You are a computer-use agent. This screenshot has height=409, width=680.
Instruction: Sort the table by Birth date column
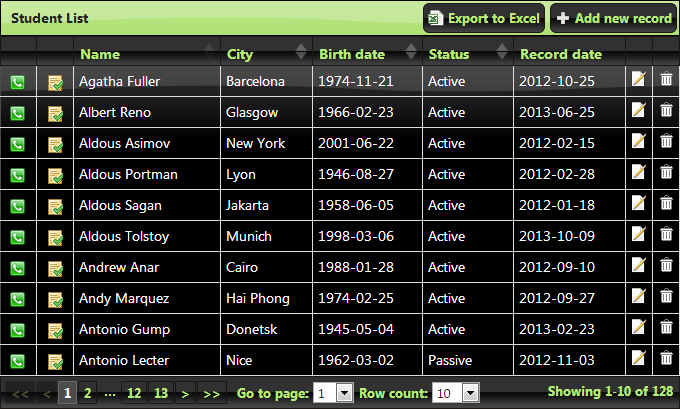coord(367,52)
